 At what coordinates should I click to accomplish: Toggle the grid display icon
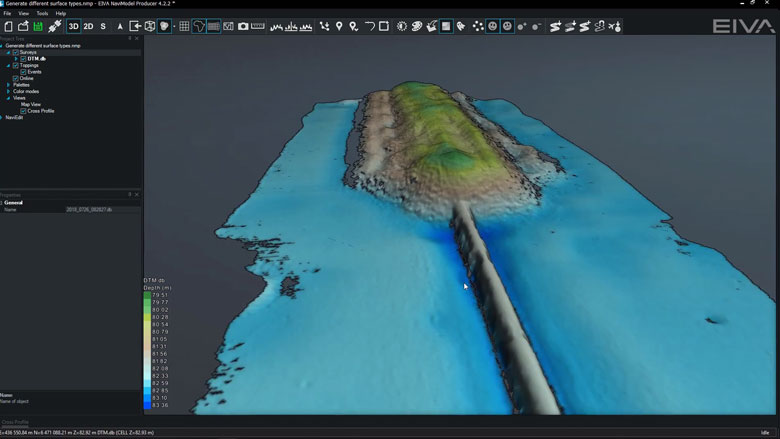[x=184, y=26]
